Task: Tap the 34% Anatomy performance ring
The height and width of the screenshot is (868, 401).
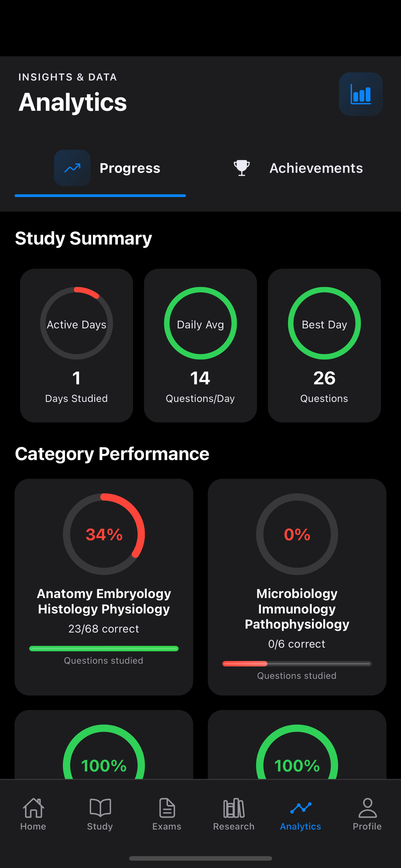Action: click(x=104, y=534)
